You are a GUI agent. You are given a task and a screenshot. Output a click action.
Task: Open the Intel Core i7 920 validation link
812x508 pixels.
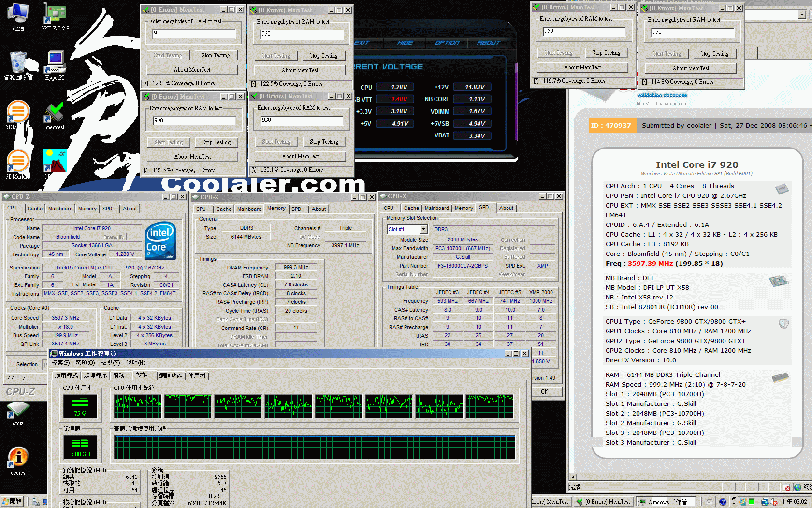[696, 164]
